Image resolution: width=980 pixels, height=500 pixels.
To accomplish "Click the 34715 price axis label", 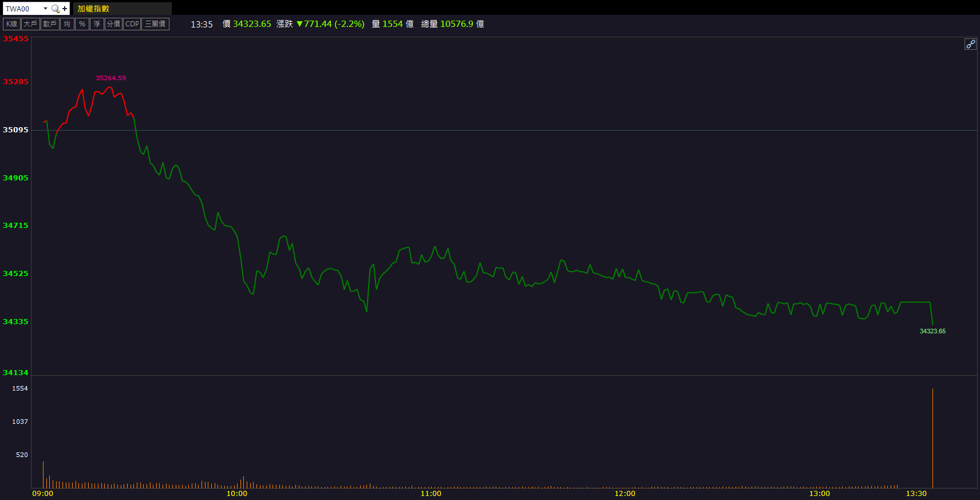I will click(15, 226).
